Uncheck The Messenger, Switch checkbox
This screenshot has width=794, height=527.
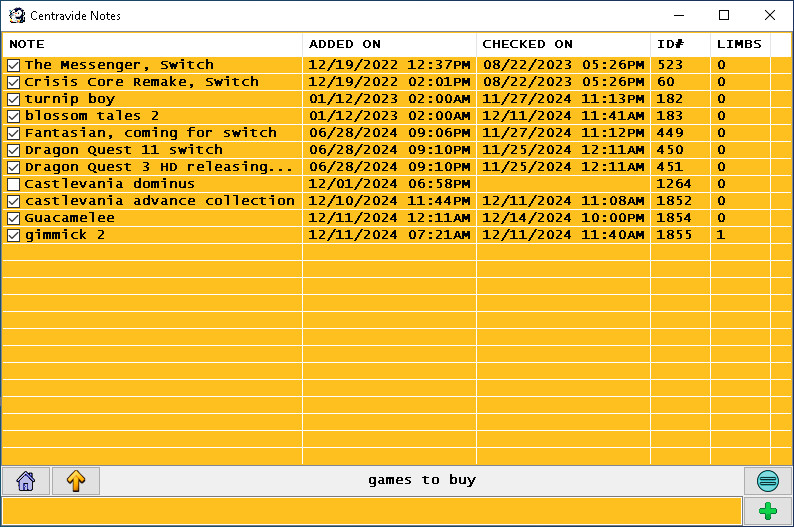coord(14,65)
